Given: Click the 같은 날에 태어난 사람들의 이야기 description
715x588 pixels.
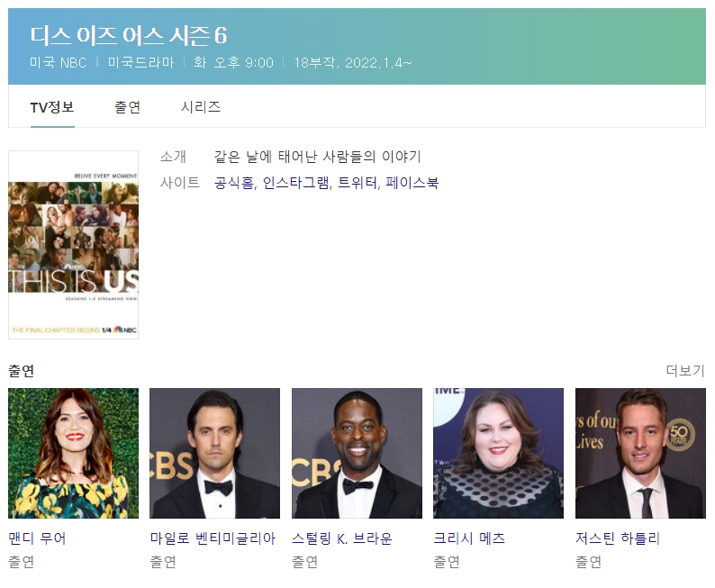Looking at the screenshot, I should pos(317,157).
